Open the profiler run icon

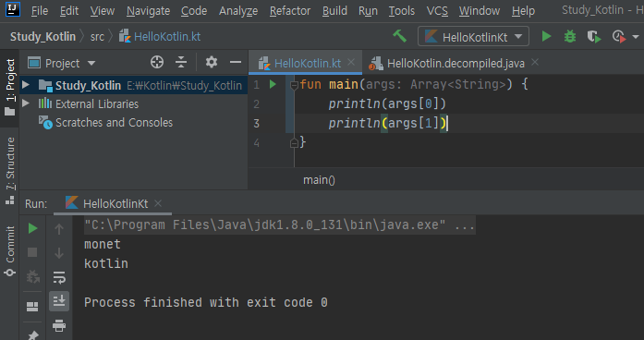[619, 36]
